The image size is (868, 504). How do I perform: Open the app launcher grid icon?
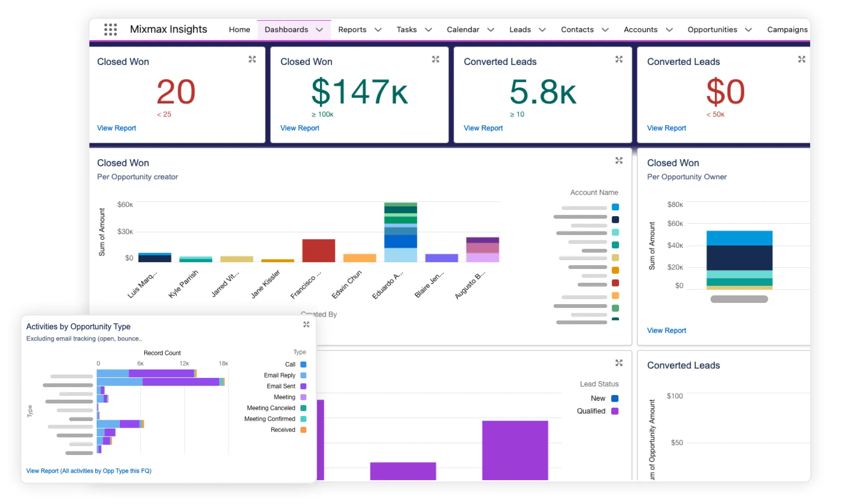pyautogui.click(x=110, y=29)
